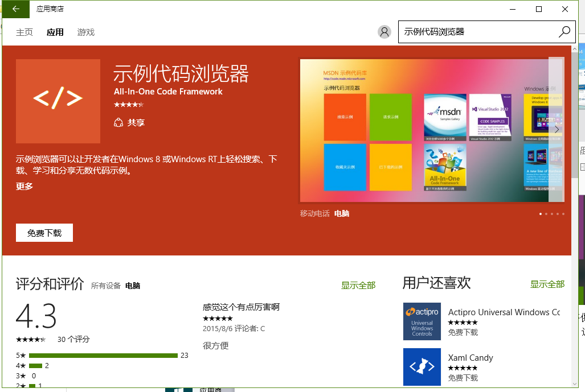This screenshot has height=392, width=585.
Task: Show all similar apps via 显示全部
Action: [x=547, y=284]
